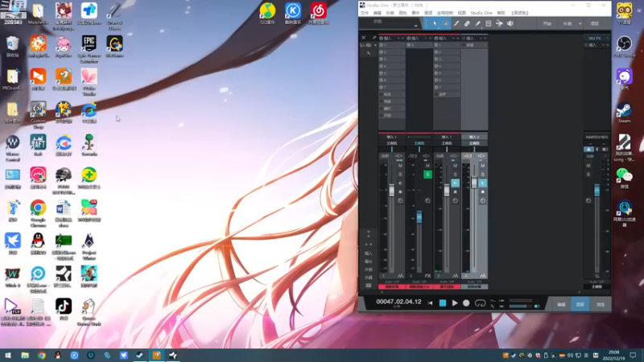Open the 编辑 menu in menu bar
Screen dimensions: 644x362
(377, 13)
